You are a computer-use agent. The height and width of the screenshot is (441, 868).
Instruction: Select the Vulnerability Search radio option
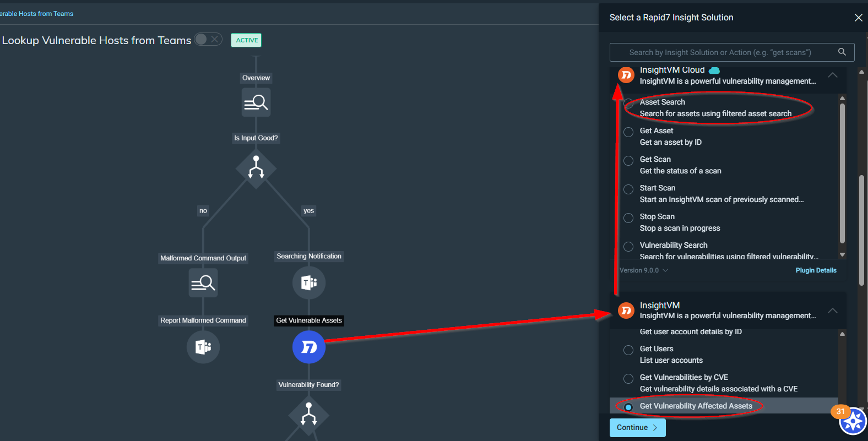(x=628, y=247)
